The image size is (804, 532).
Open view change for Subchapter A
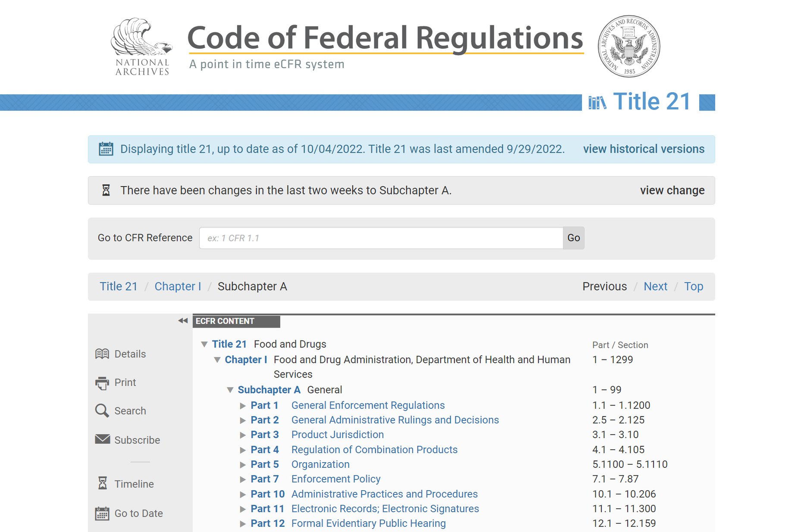click(672, 190)
